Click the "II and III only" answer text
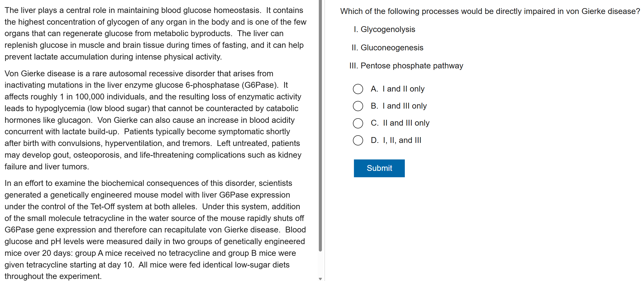This screenshot has height=281, width=644. tap(406, 123)
